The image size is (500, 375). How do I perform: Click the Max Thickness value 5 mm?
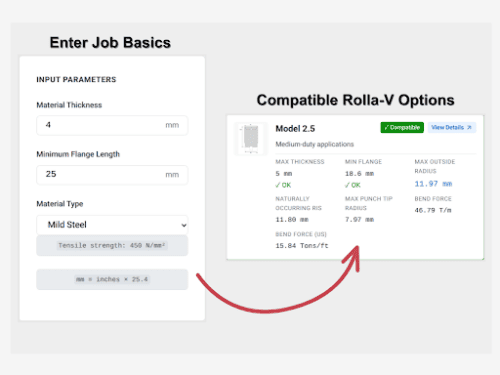click(x=284, y=174)
